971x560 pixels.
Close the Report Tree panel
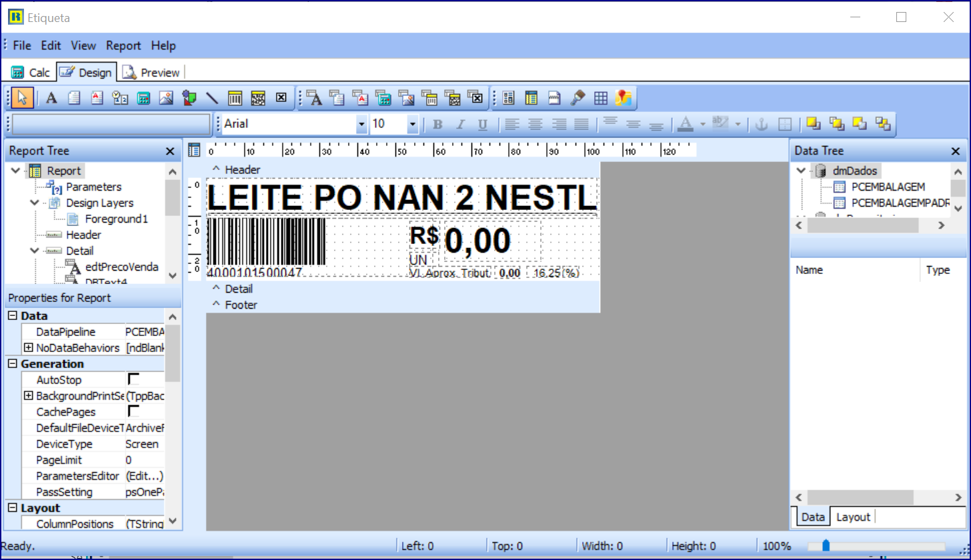pyautogui.click(x=170, y=151)
